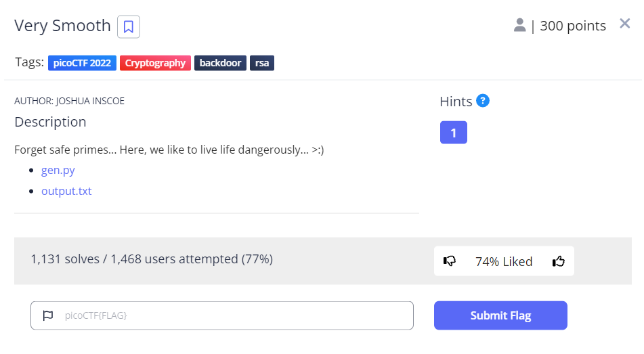Reveal hint number 1

pos(453,133)
